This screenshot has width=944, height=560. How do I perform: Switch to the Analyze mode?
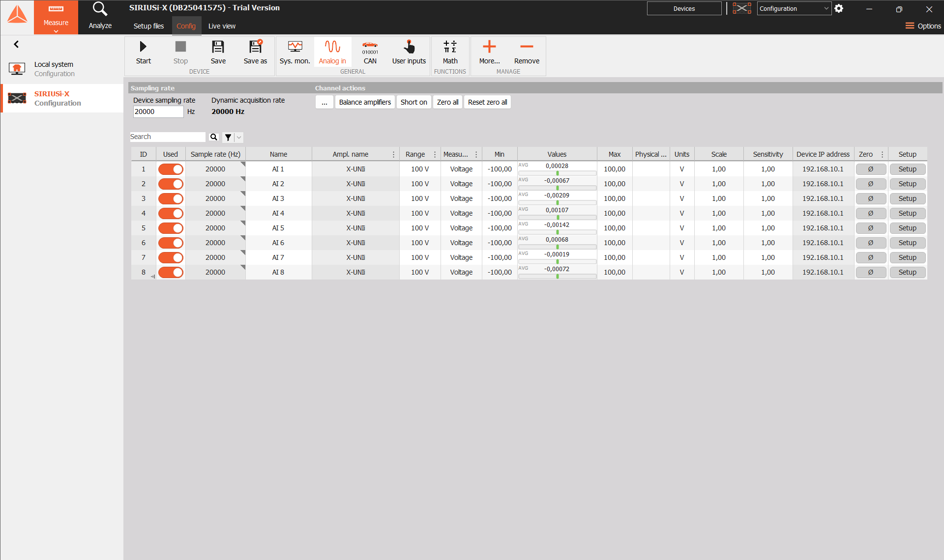(x=100, y=17)
